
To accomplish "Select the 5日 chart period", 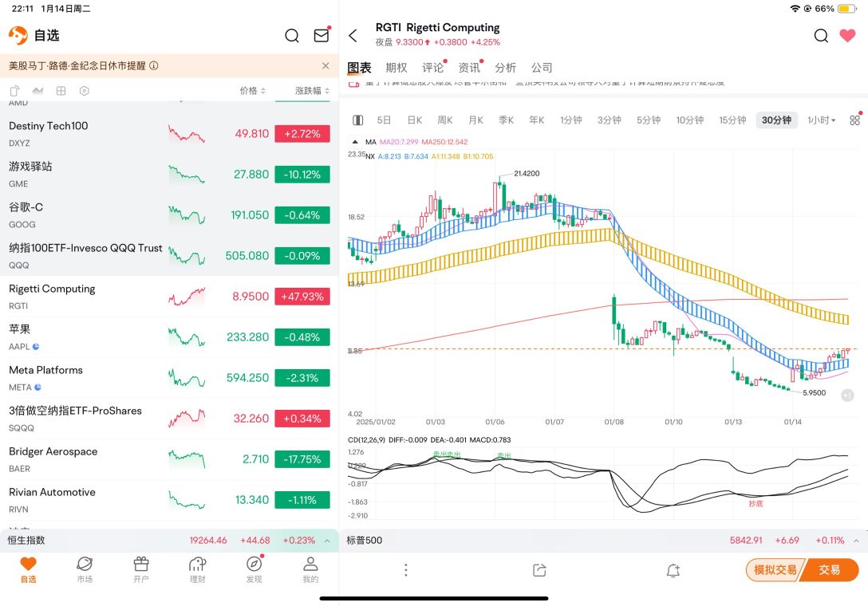I will [384, 120].
